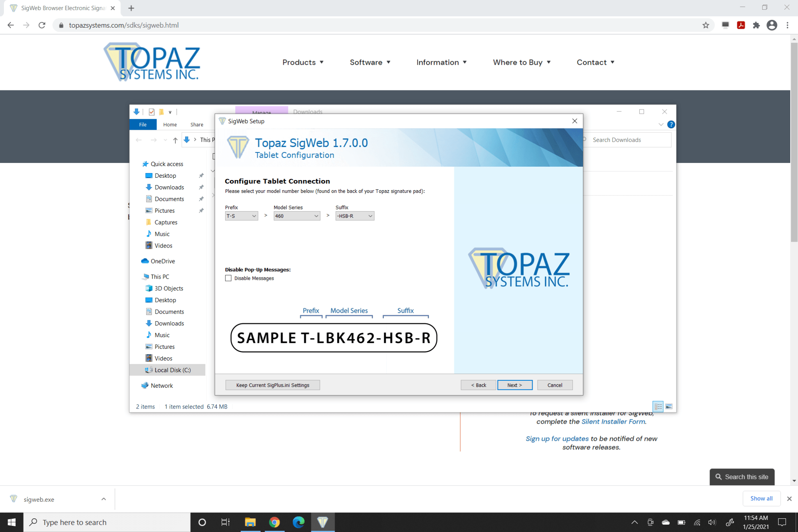Image resolution: width=798 pixels, height=532 pixels.
Task: Click the Next button in SigWeb Setup
Action: (515, 385)
